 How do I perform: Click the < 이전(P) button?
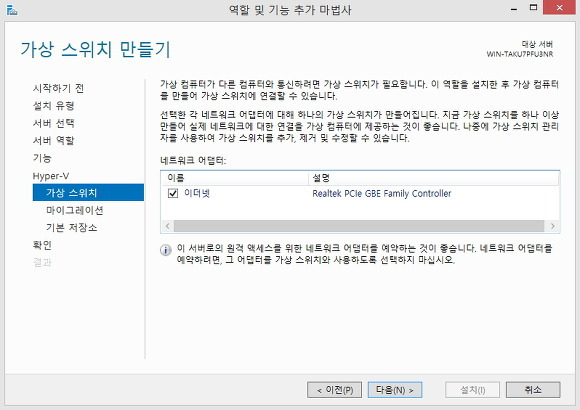click(x=334, y=390)
